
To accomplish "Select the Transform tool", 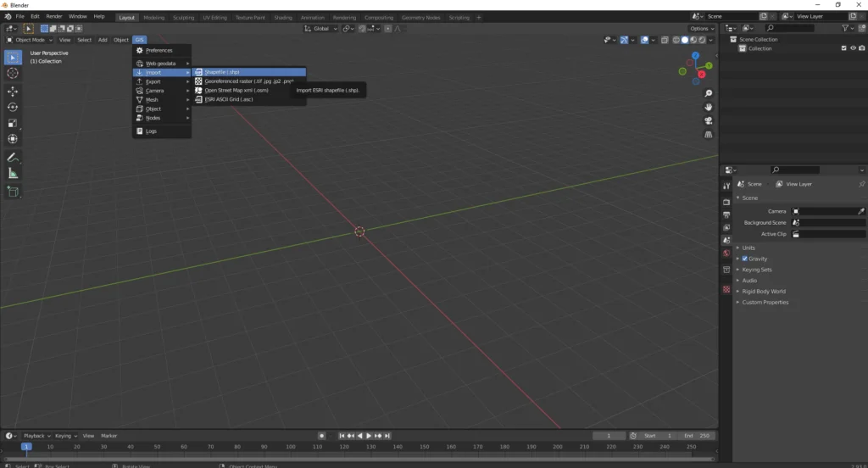I will 13,139.
